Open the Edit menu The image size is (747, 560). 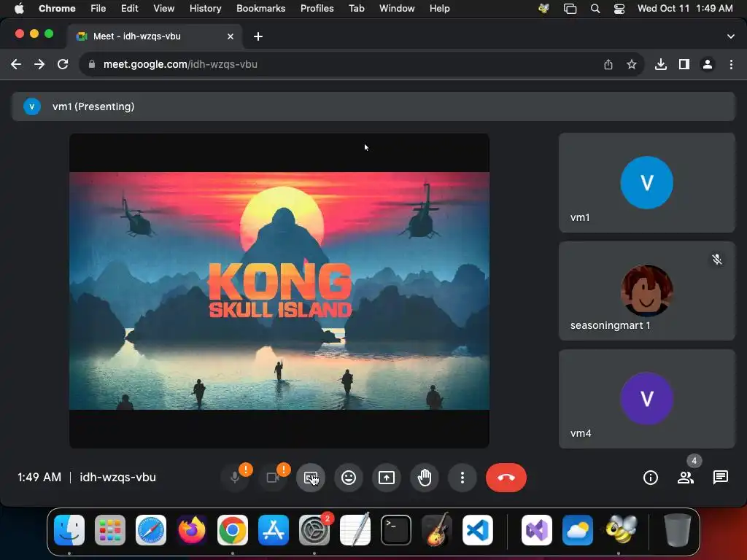pyautogui.click(x=130, y=9)
